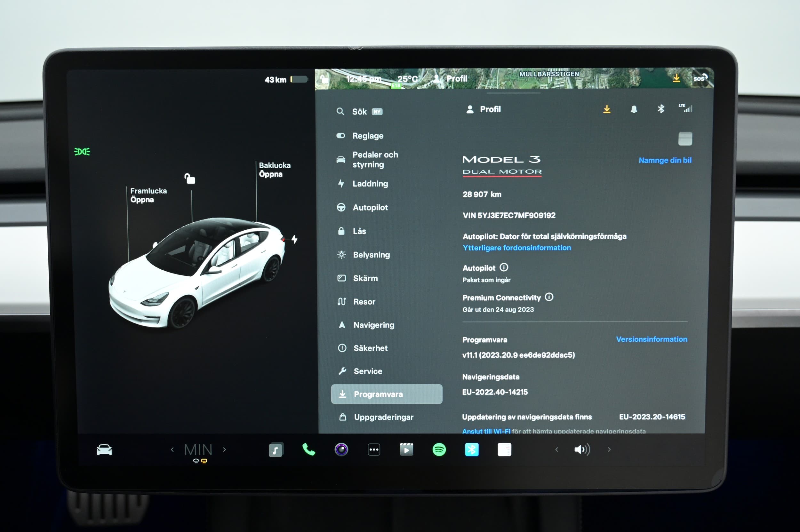Open Ytterligare fordonsinformation link
800x532 pixels.
click(516, 248)
